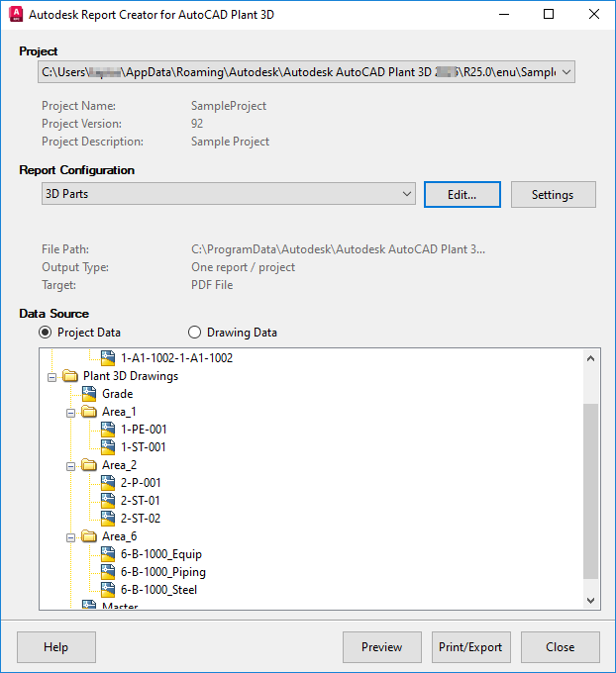Click the Close button at bottom
616x673 pixels.
pos(561,647)
